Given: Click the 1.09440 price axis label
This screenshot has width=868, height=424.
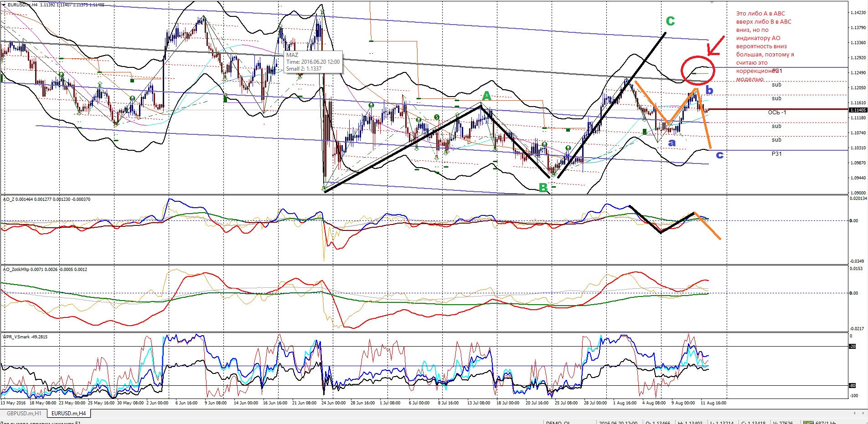Looking at the screenshot, I should [x=858, y=178].
